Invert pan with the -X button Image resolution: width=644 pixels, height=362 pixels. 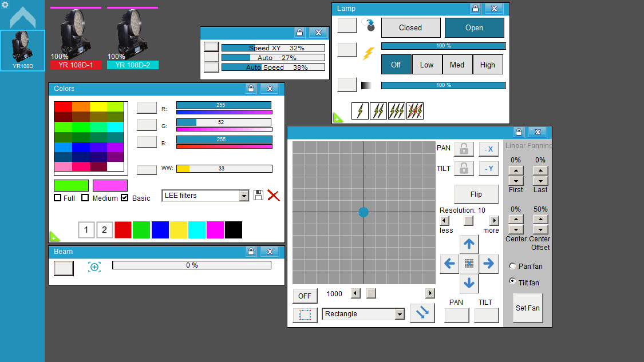tap(489, 149)
